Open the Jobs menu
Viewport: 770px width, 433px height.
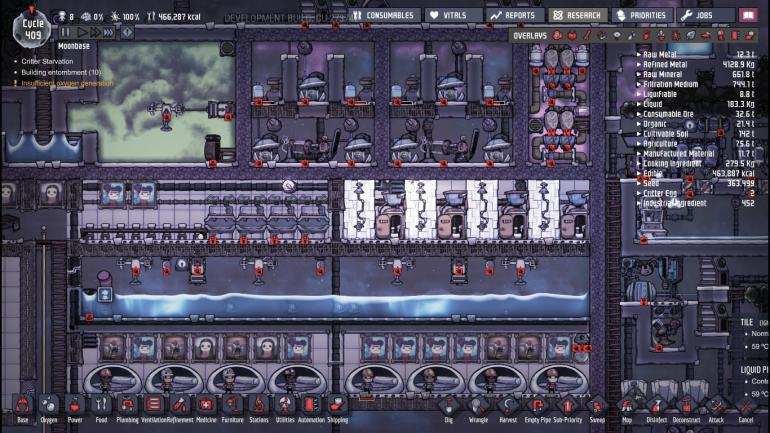[705, 15]
